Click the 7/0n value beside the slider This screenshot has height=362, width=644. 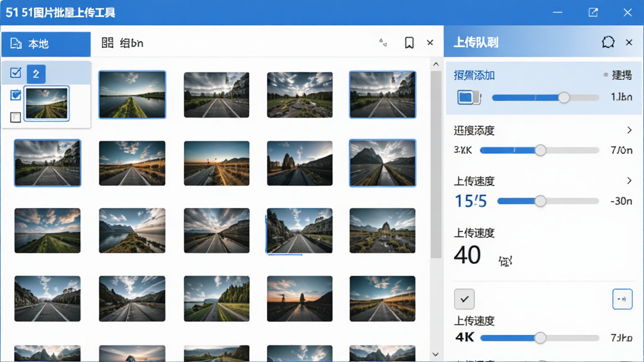(x=621, y=150)
